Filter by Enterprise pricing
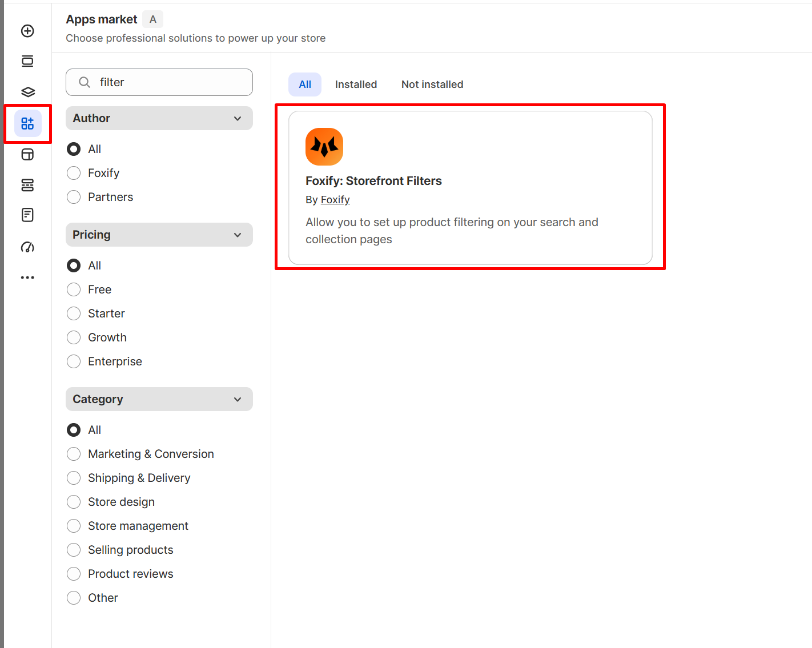 click(x=74, y=361)
